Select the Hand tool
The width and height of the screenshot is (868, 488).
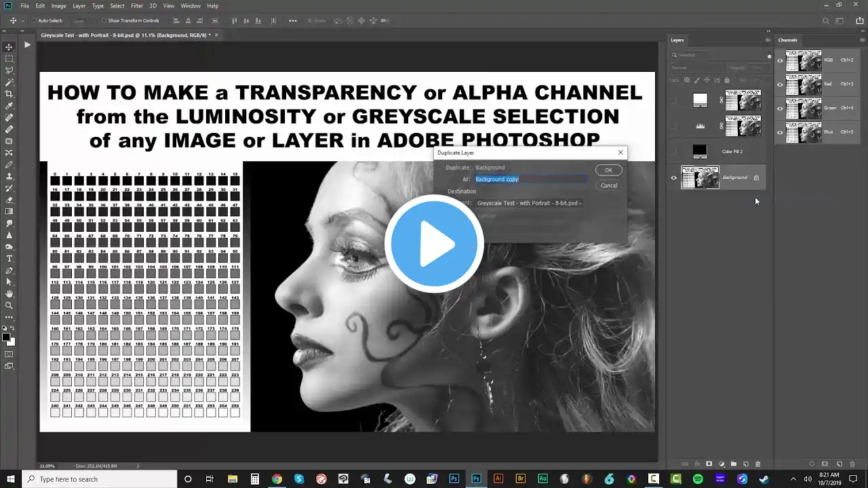coord(9,293)
